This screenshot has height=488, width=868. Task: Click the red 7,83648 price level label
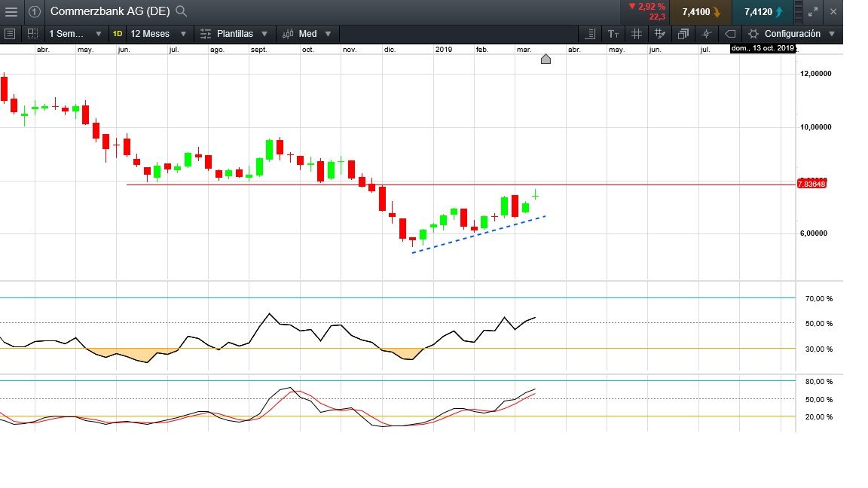tap(811, 184)
